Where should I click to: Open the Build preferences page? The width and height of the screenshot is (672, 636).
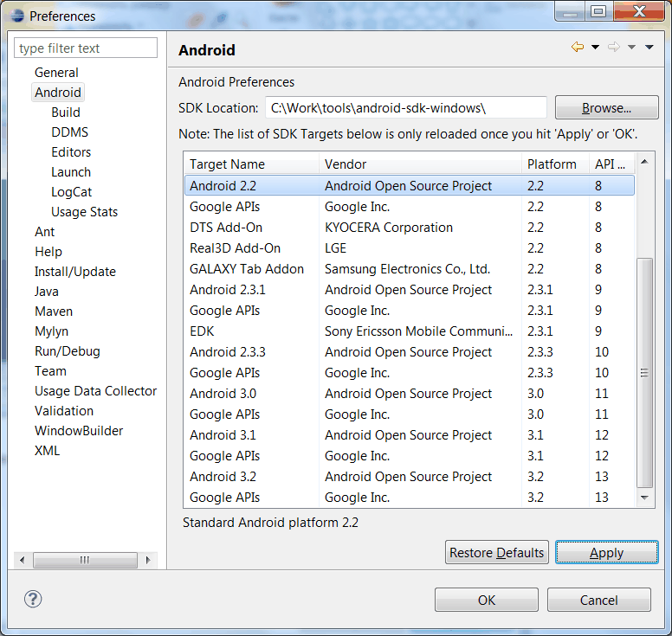tap(66, 112)
